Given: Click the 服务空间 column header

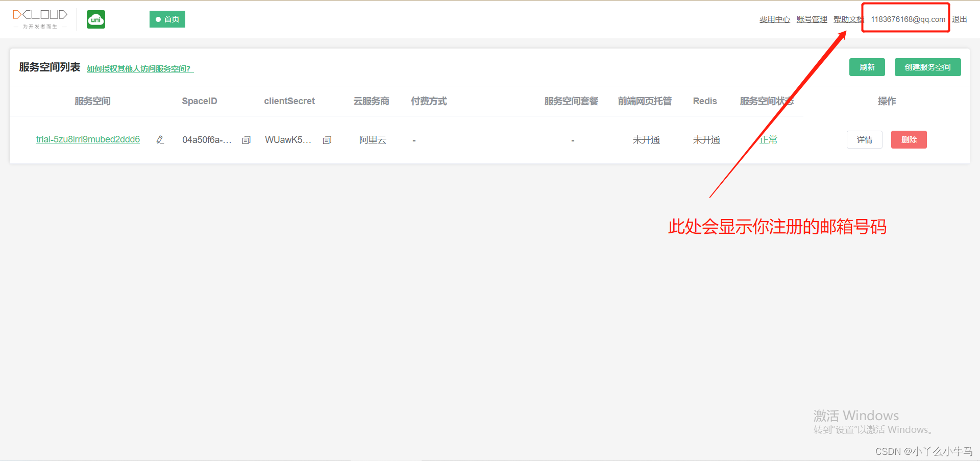Looking at the screenshot, I should pyautogui.click(x=92, y=101).
